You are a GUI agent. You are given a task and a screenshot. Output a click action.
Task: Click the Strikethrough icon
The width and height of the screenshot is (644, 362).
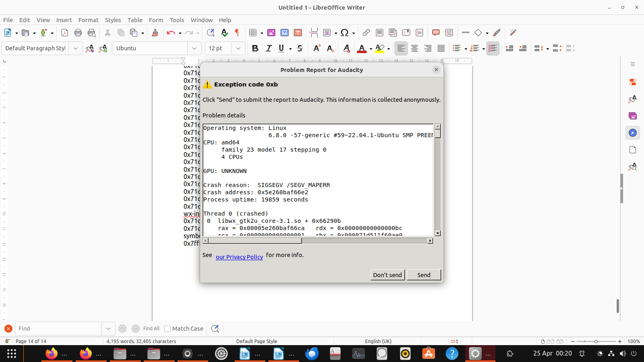tap(300, 48)
